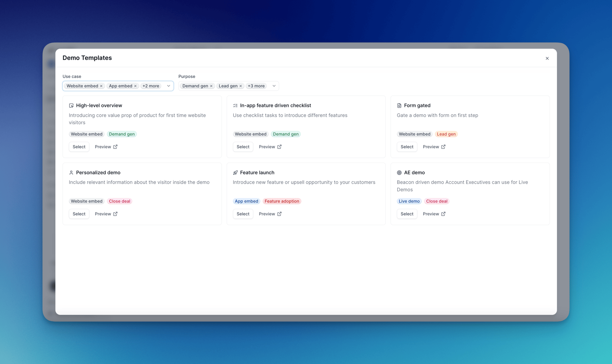Click the Feature launch rocket icon
612x364 pixels.
235,173
